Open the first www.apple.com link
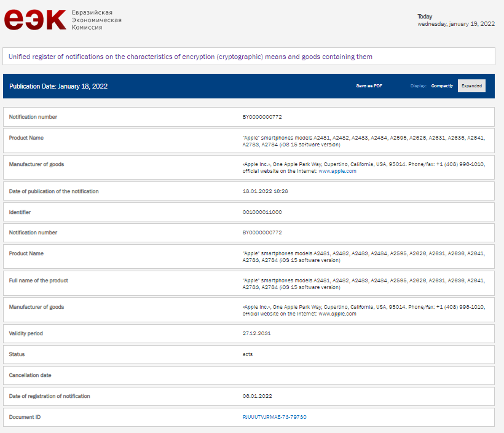This screenshot has width=504, height=433. coord(337,171)
